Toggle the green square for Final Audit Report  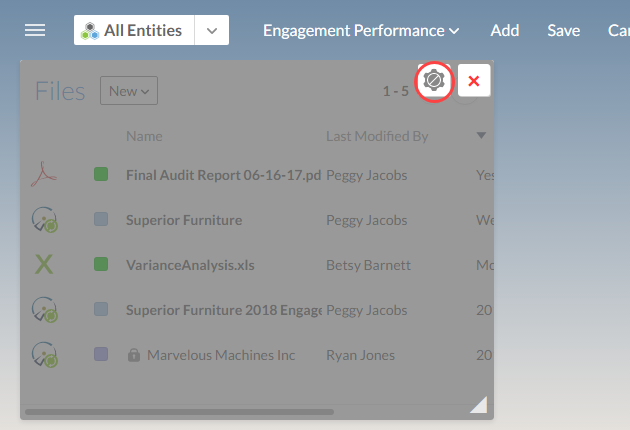pos(101,175)
